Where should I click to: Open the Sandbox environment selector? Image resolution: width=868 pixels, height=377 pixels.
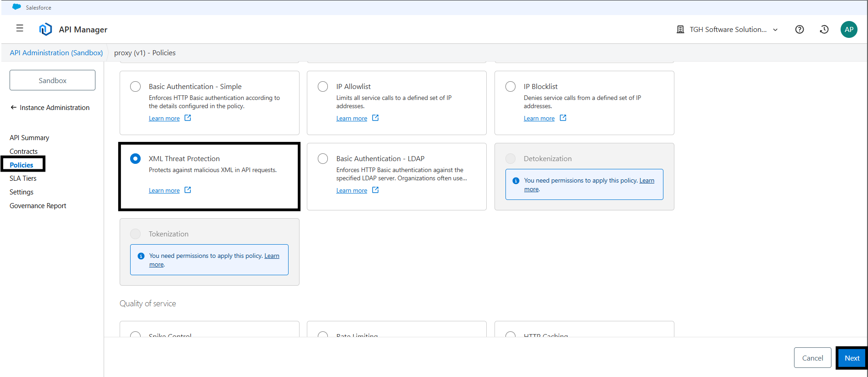(x=53, y=80)
